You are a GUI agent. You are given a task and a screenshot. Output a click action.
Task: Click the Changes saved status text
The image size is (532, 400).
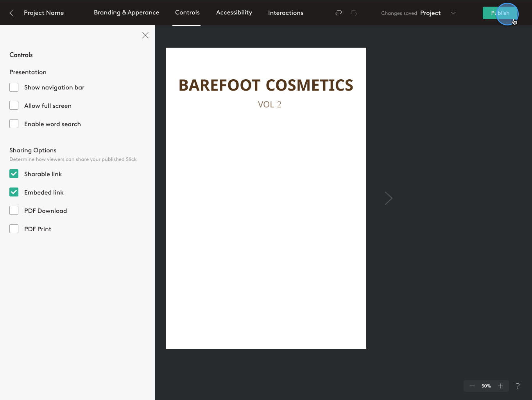point(399,13)
